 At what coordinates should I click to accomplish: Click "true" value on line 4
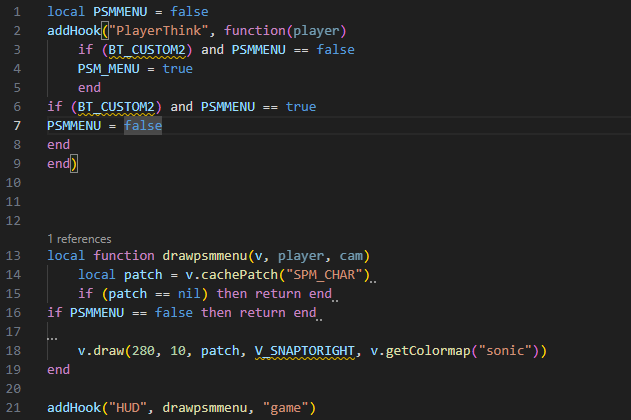pos(177,69)
